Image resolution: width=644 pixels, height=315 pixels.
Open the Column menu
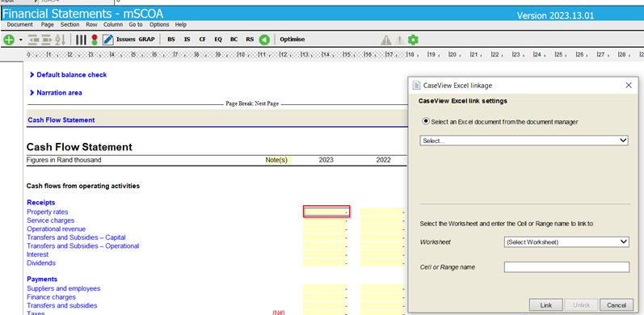pyautogui.click(x=113, y=25)
